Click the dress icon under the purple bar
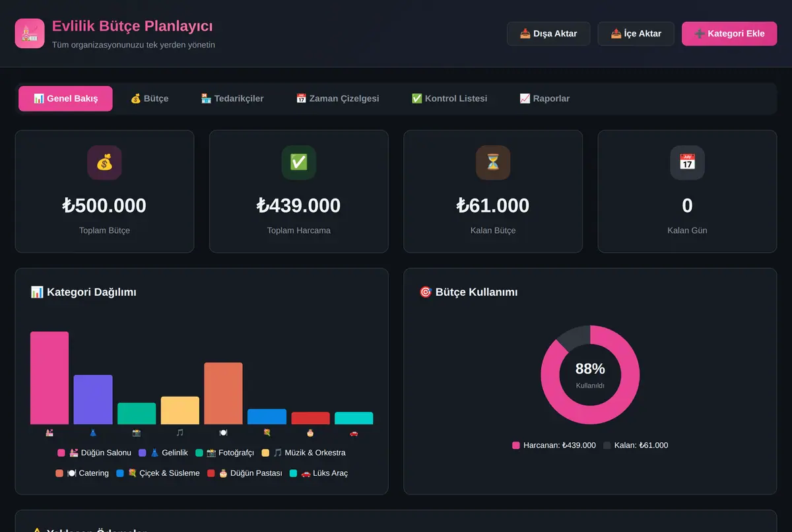 (x=93, y=433)
